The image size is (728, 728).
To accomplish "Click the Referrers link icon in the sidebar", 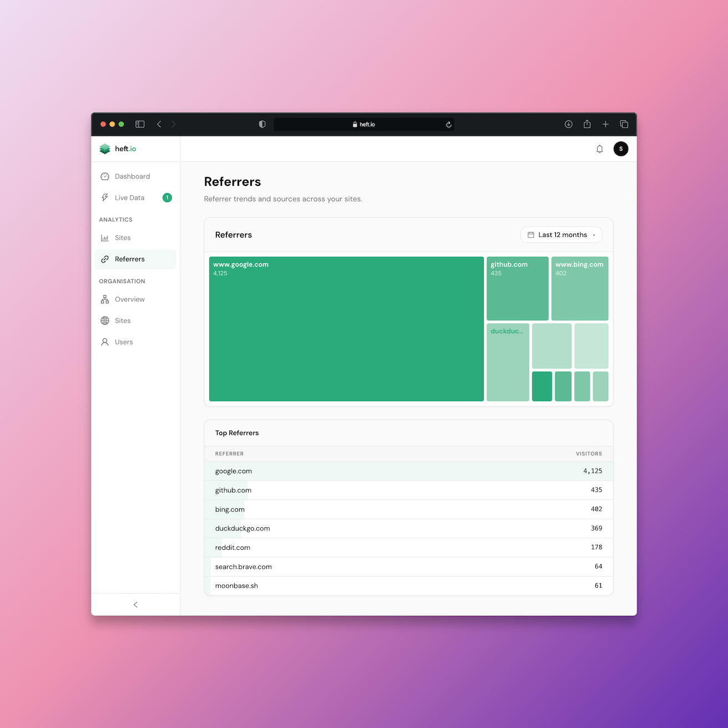I will (105, 259).
